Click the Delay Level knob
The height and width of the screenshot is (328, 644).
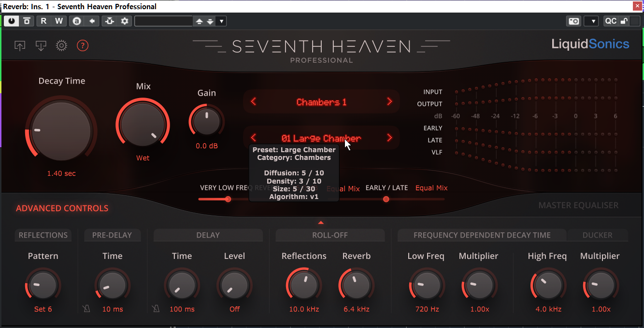(234, 285)
